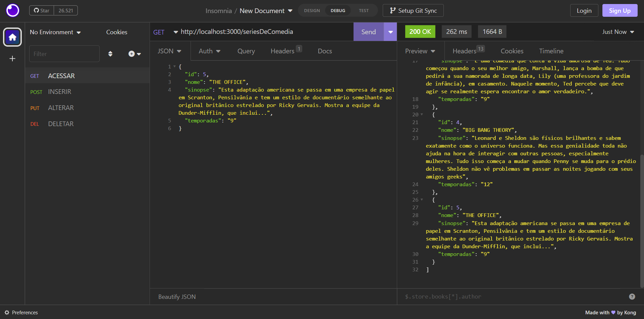644x319 pixels.
Task: Click the Login button
Action: coord(584,10)
